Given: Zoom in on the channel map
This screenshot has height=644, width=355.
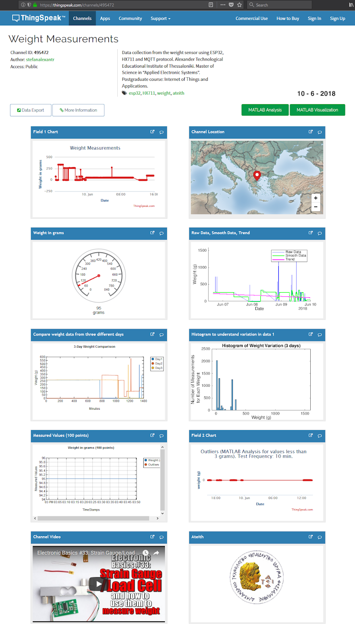Looking at the screenshot, I should point(316,198).
